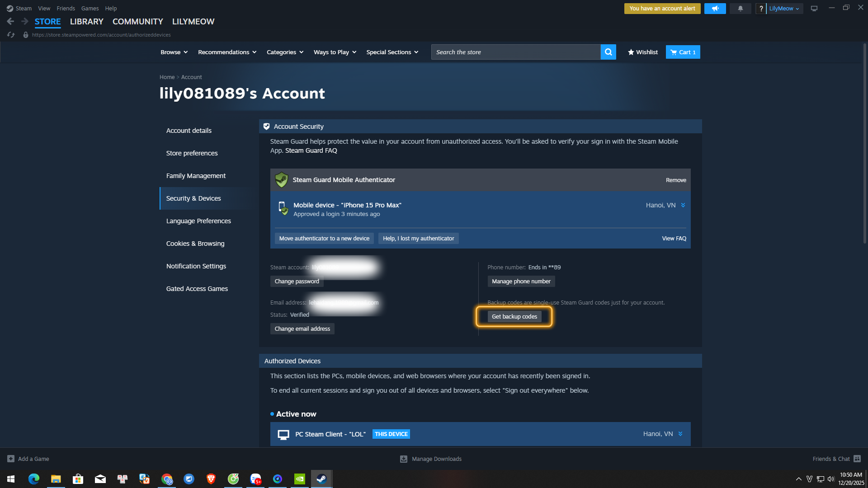Expand iPhone 15 Pro Max device details
This screenshot has width=868, height=488.
(x=683, y=205)
